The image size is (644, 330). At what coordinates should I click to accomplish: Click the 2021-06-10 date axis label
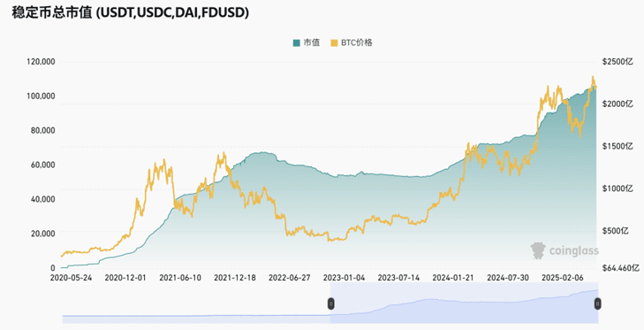(x=180, y=278)
